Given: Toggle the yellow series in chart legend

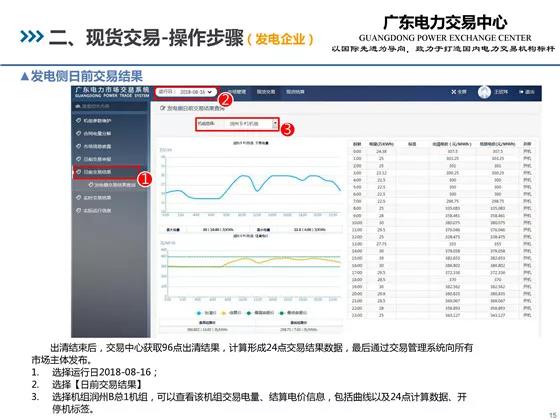Looking at the screenshot, I should pos(231,313).
